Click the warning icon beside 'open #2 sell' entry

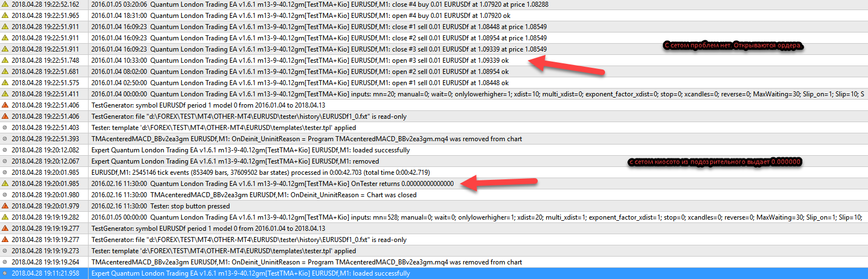pos(5,71)
